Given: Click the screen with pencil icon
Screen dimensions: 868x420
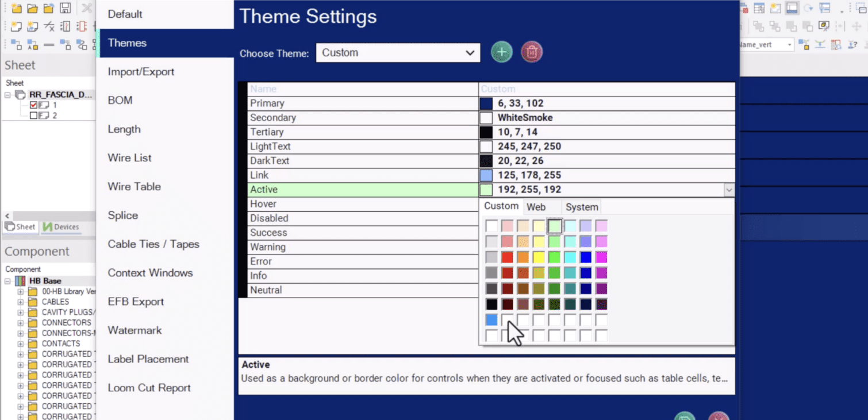Looking at the screenshot, I should tap(824, 26).
